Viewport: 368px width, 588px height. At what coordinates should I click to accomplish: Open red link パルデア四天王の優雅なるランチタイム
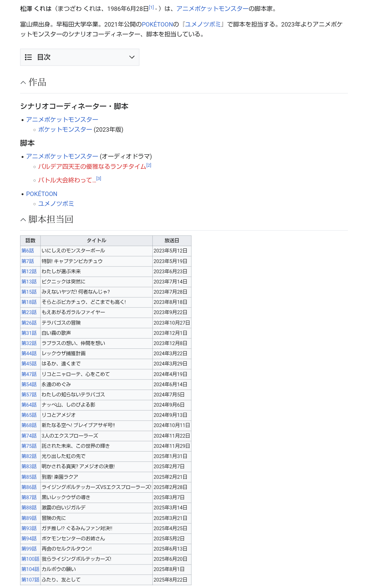(92, 167)
